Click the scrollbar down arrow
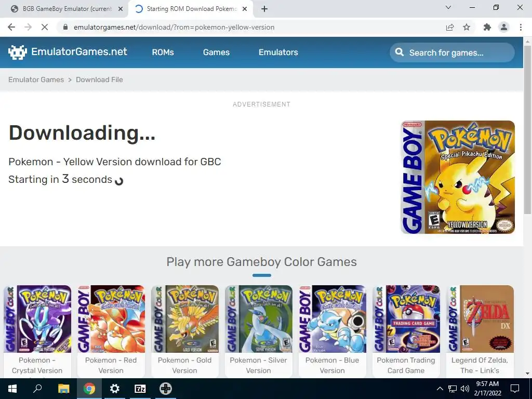Viewport: 532px width, 399px height. (x=527, y=374)
